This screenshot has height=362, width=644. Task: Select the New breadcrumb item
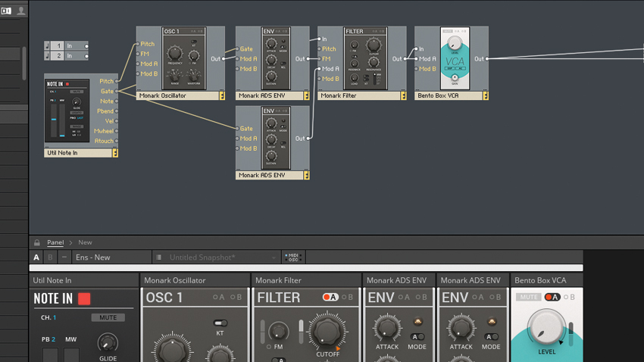(85, 243)
